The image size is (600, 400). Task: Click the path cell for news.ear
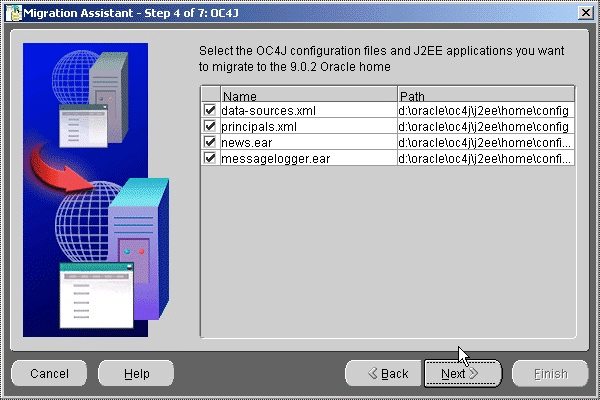pyautogui.click(x=486, y=142)
